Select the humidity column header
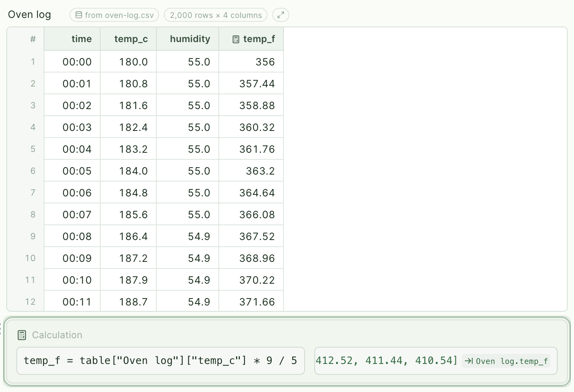This screenshot has width=574, height=392. tap(188, 39)
